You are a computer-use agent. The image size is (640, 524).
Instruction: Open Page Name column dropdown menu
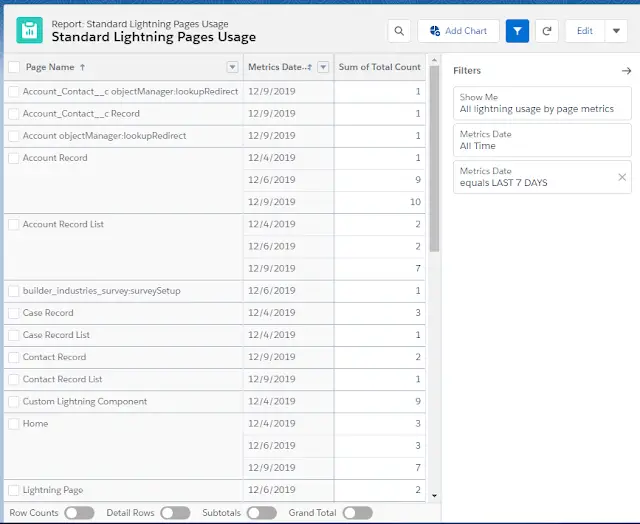tap(232, 67)
